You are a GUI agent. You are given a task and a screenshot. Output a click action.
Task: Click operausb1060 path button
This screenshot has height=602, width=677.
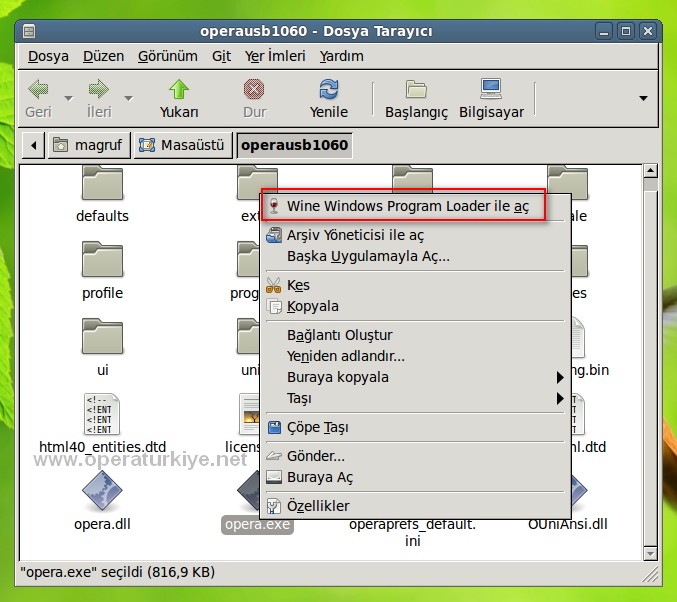click(x=294, y=146)
